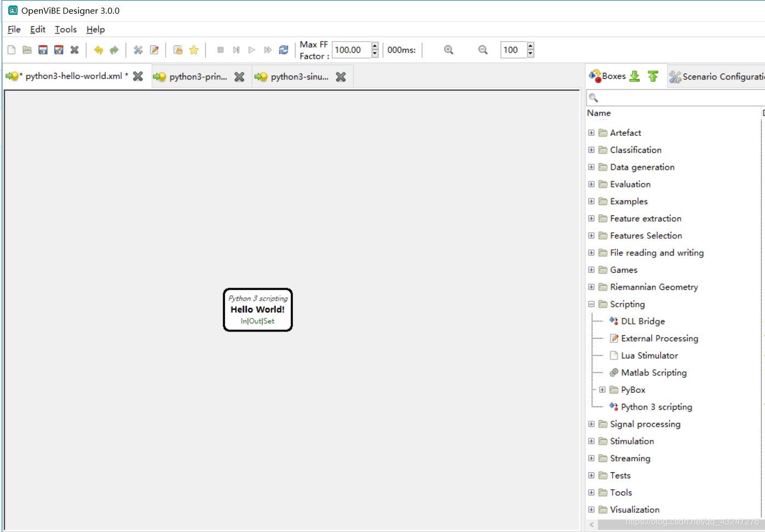Expand the Data generation category
The height and width of the screenshot is (532, 765).
(591, 167)
